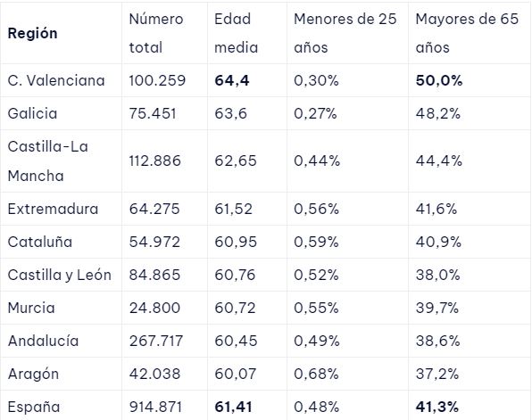Click the Edad media column header
The height and width of the screenshot is (420, 532).
tap(237, 33)
